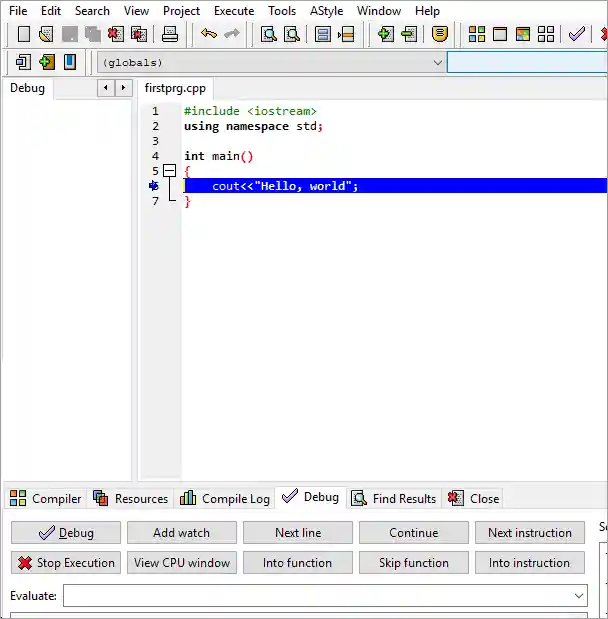Start debugging via toolbar checkmark icon

pos(577,34)
